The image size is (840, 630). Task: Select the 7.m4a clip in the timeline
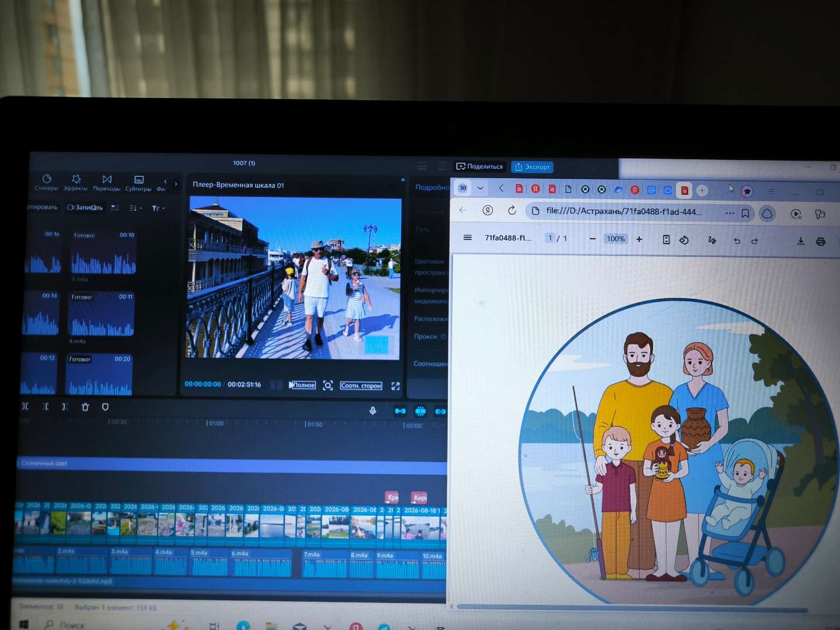[x=324, y=564]
